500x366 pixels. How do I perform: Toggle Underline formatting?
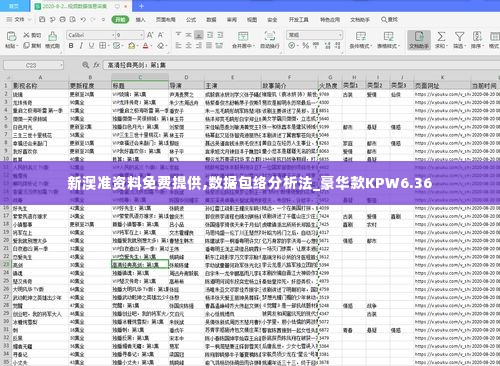pos(91,46)
